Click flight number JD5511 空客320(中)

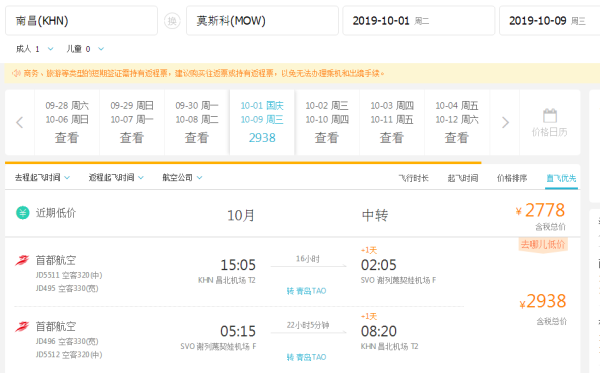click(x=69, y=275)
